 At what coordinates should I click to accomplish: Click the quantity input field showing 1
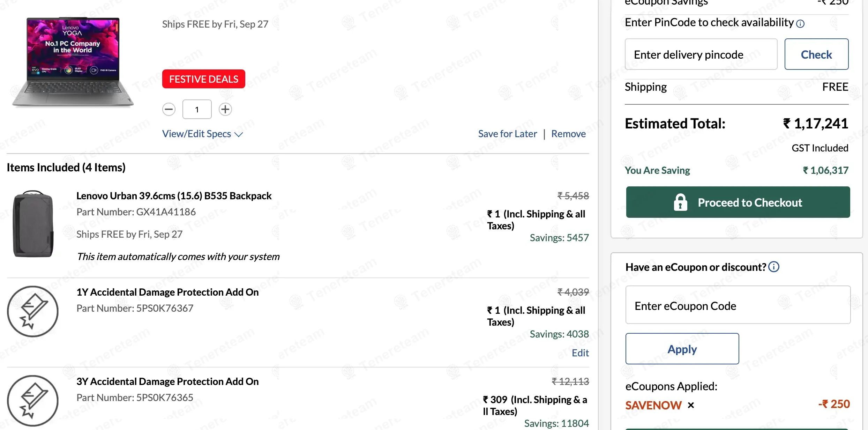click(x=197, y=110)
